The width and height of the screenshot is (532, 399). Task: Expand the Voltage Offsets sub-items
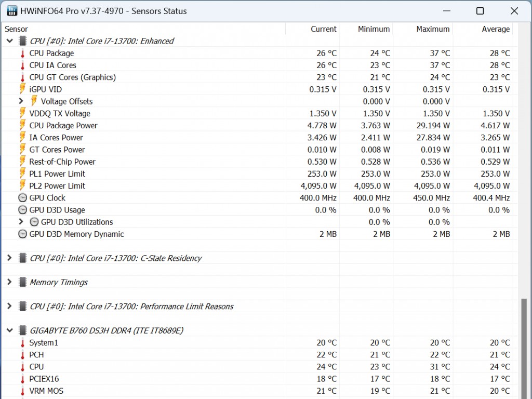pyautogui.click(x=21, y=101)
